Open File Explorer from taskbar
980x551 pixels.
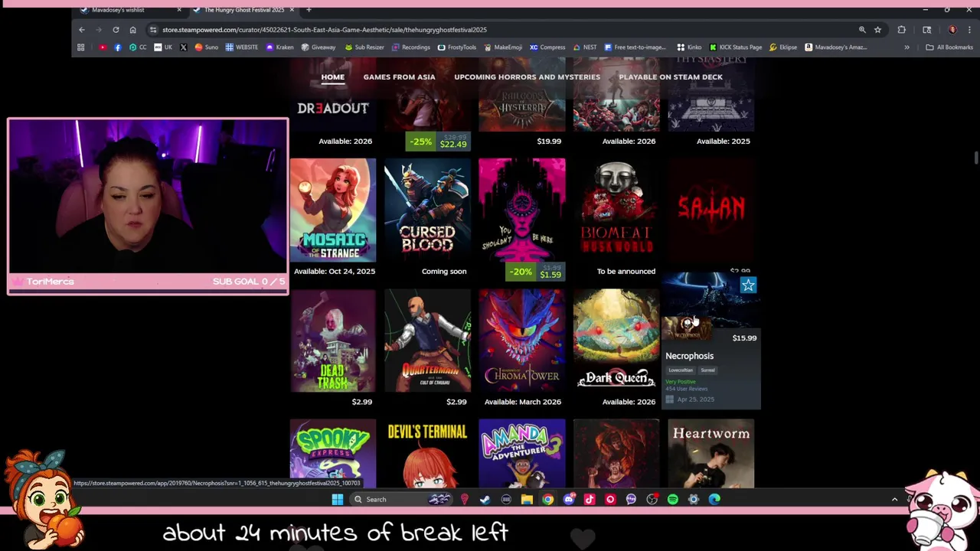[x=527, y=499]
